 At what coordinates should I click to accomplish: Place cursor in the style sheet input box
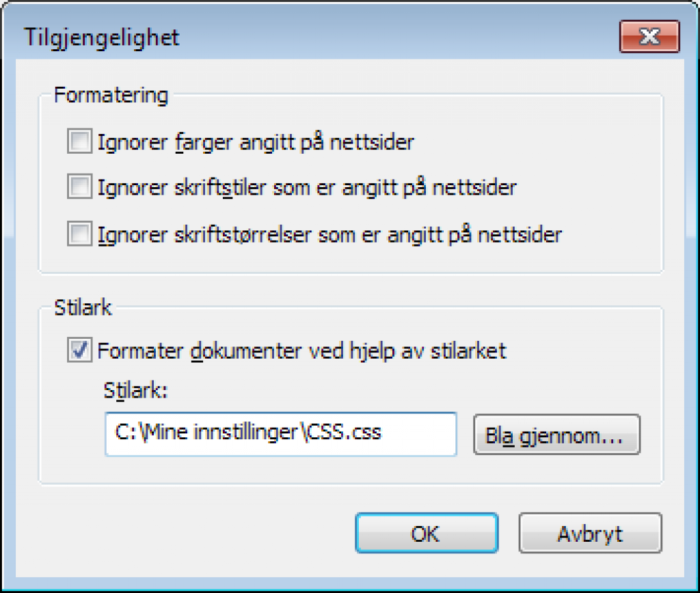280,435
